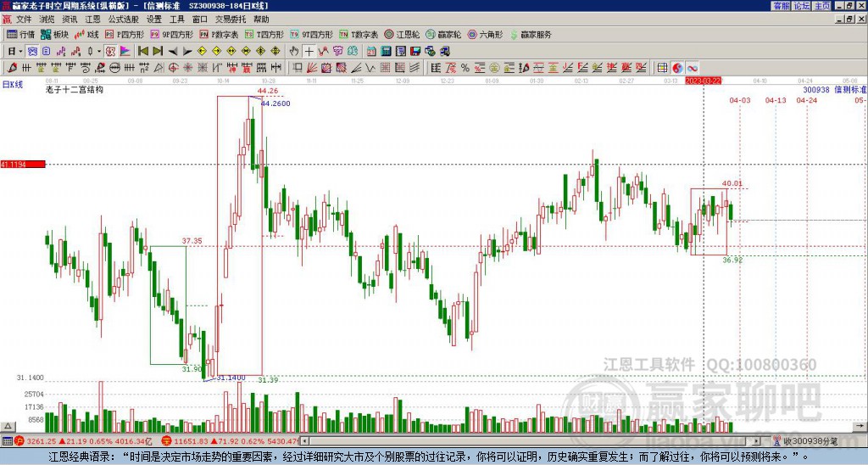Open the 交易委托 menu
Image resolution: width=868 pixels, height=465 pixels.
pyautogui.click(x=231, y=20)
